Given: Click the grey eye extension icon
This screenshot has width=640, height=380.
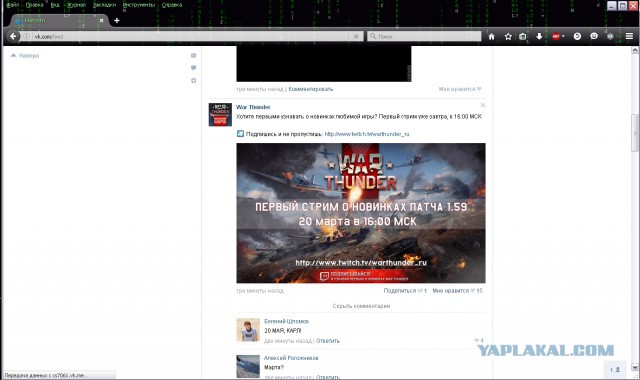Looking at the screenshot, I should 610,36.
